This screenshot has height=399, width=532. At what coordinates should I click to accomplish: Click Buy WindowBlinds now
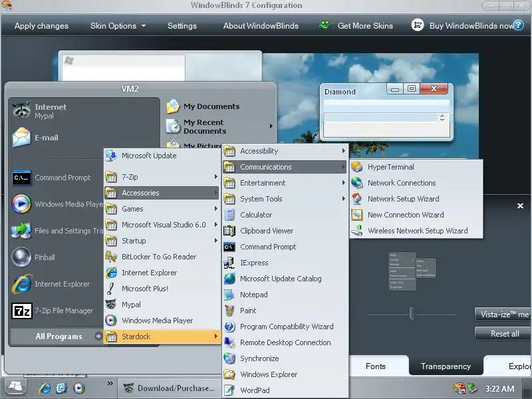point(471,26)
